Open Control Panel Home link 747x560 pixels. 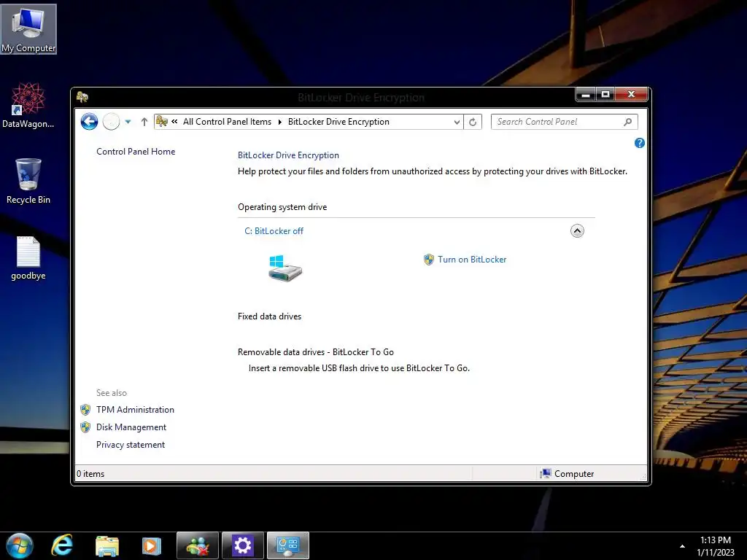(x=136, y=152)
